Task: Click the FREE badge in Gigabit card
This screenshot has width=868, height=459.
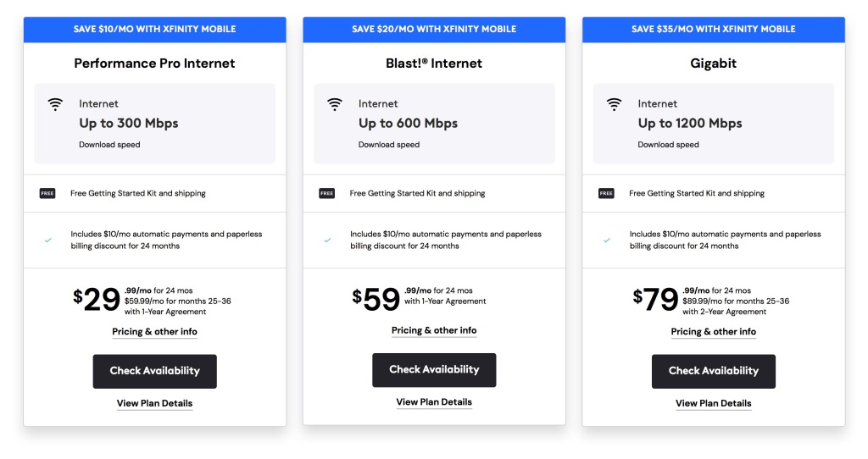Action: 607,193
